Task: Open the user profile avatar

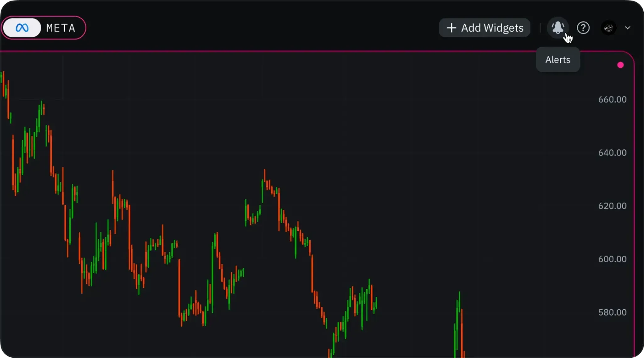Action: click(608, 28)
